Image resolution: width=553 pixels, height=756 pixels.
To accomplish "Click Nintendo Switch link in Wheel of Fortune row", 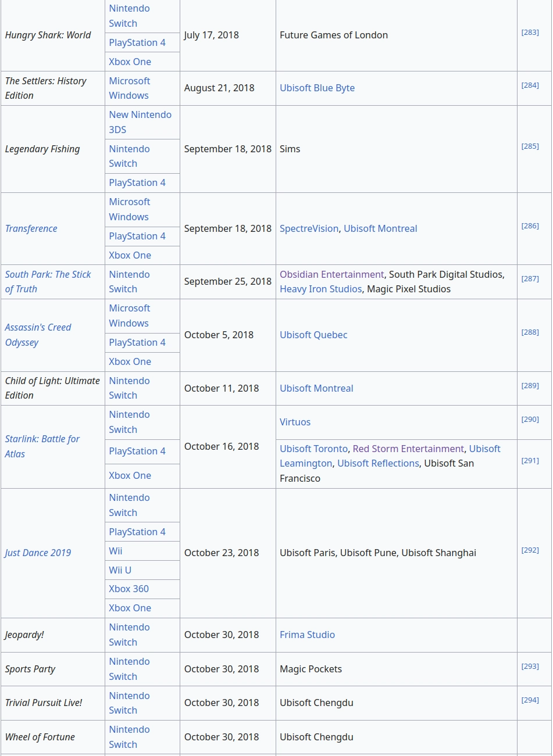I will click(129, 737).
